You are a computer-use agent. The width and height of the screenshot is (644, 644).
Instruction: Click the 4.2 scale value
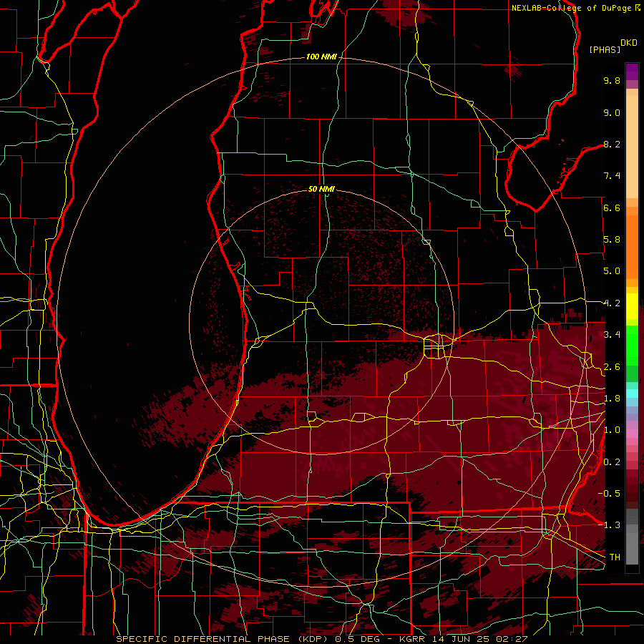pyautogui.click(x=612, y=303)
